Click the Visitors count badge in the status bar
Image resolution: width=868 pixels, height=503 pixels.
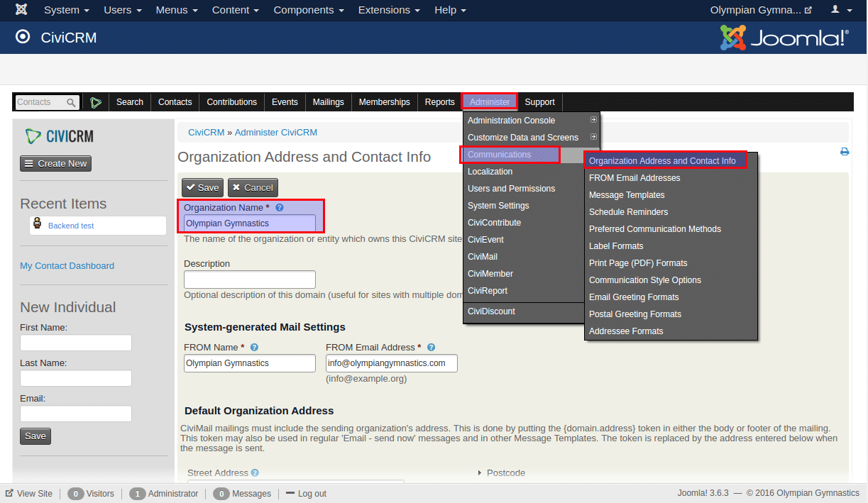[x=76, y=494]
